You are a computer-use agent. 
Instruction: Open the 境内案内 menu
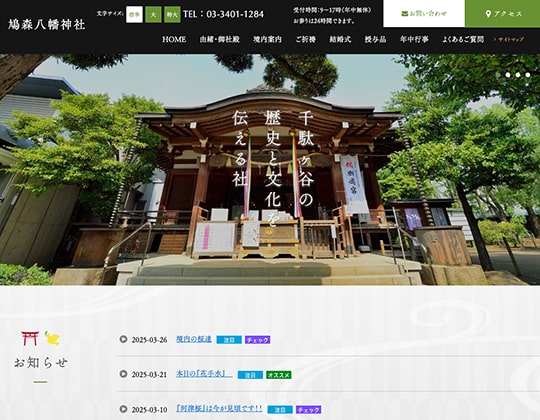tap(268, 39)
